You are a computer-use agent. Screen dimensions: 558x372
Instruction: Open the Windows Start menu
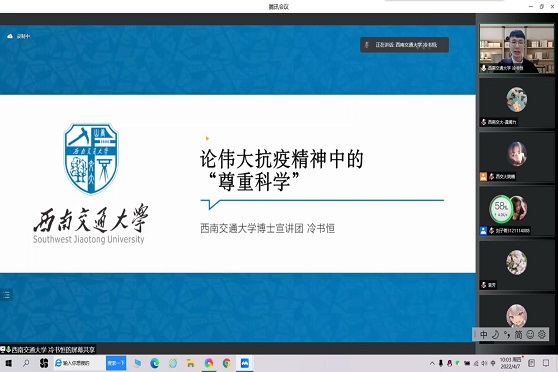(9, 363)
